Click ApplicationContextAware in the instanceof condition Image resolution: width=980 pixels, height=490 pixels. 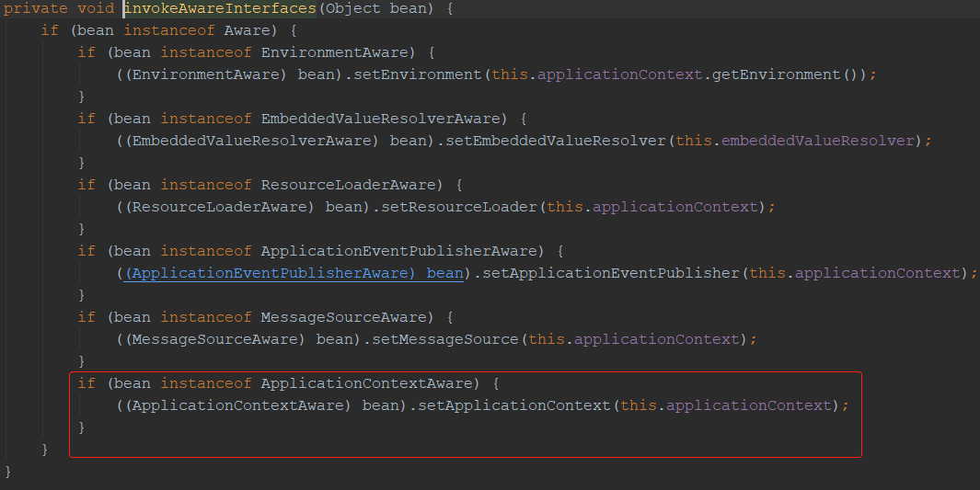coord(367,383)
